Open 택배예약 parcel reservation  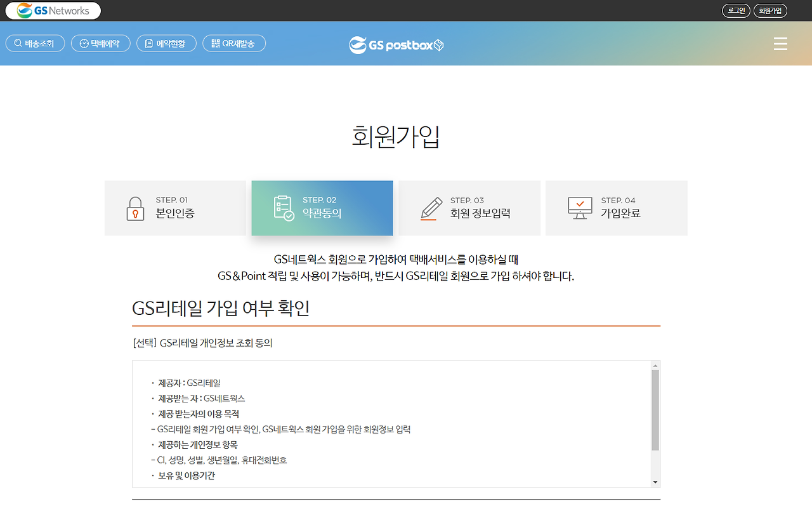[101, 43]
